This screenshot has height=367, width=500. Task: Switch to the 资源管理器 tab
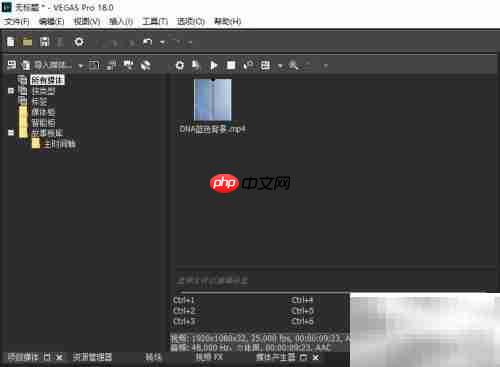pos(92,357)
